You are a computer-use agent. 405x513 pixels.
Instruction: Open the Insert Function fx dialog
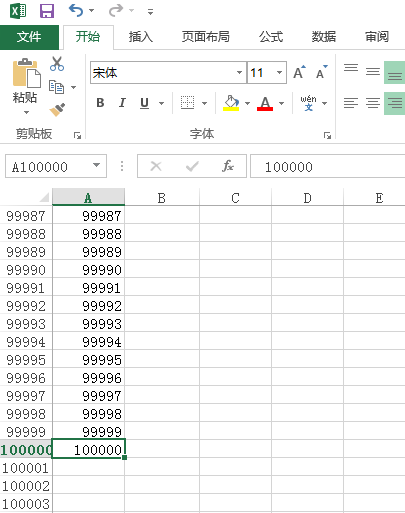coord(228,166)
